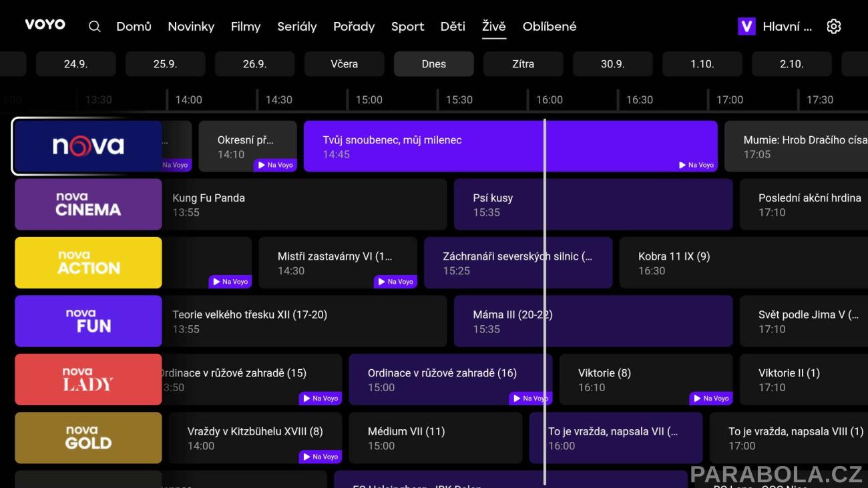This screenshot has width=868, height=488.
Task: Open the Pořady section
Action: coord(354,27)
